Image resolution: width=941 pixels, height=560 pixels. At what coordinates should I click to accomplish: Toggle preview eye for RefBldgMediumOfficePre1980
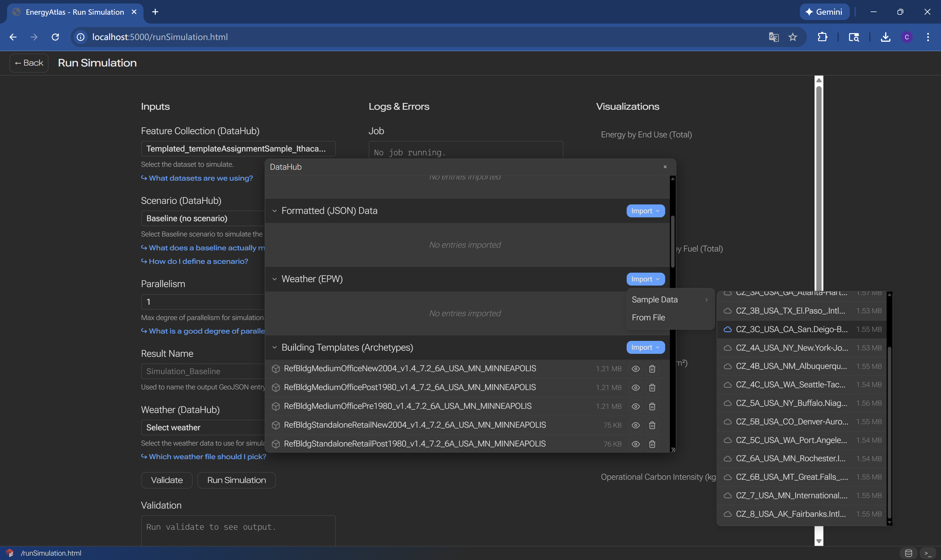(x=635, y=406)
